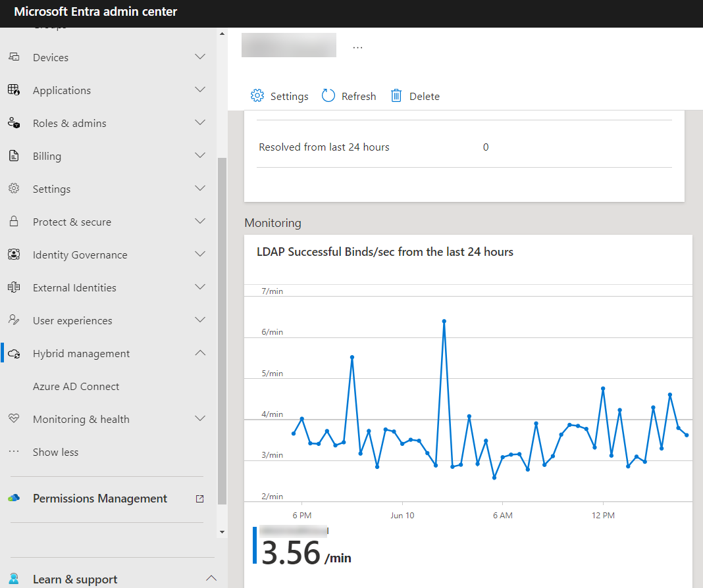Select External Identities menu item
Viewport: 703px width, 588px height.
tap(74, 287)
